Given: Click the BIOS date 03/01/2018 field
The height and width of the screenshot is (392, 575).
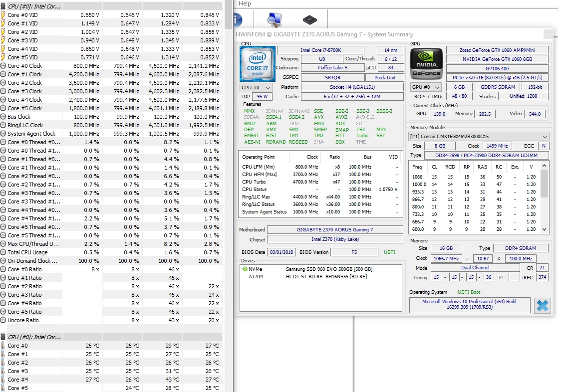Looking at the screenshot, I should tap(282, 252).
